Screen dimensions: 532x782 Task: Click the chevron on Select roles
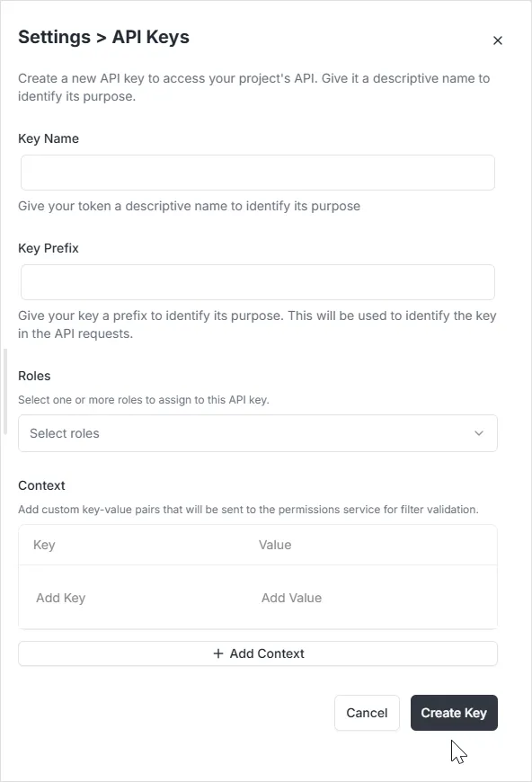[x=479, y=433]
